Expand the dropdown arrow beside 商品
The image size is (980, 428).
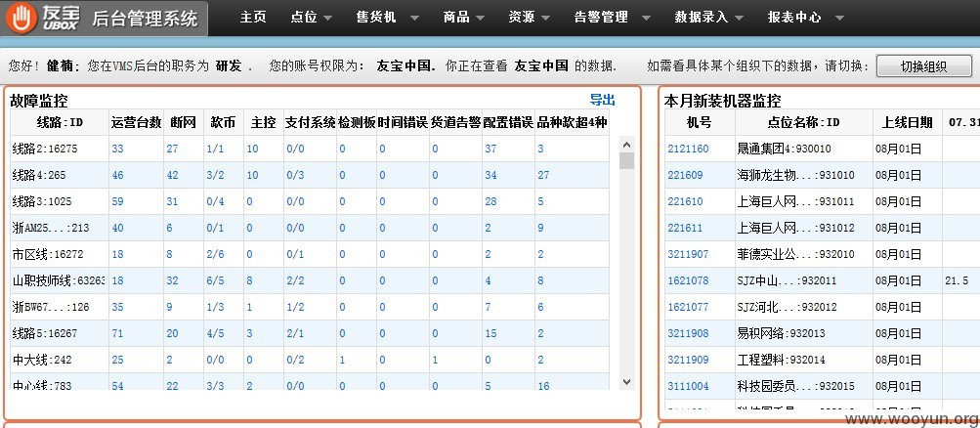tap(480, 19)
